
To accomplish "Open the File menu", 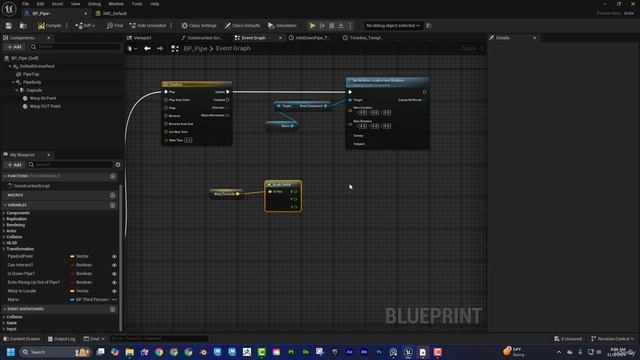I will click(25, 4).
